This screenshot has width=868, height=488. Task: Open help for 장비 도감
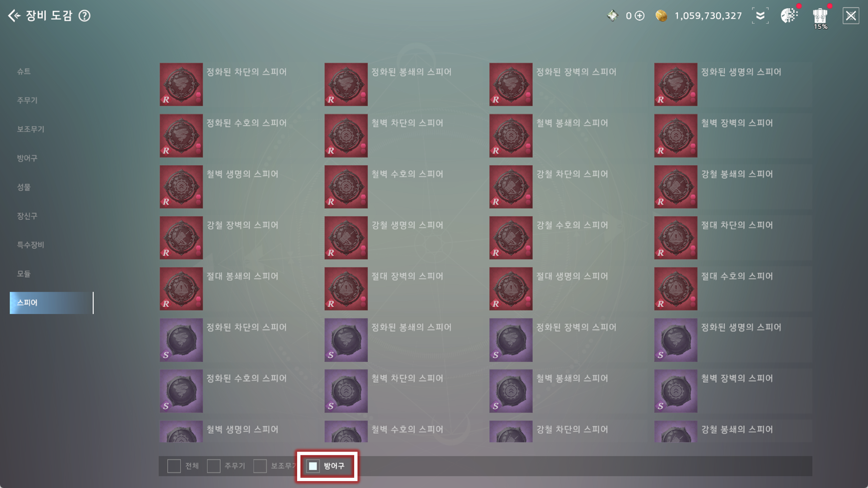pyautogui.click(x=84, y=15)
